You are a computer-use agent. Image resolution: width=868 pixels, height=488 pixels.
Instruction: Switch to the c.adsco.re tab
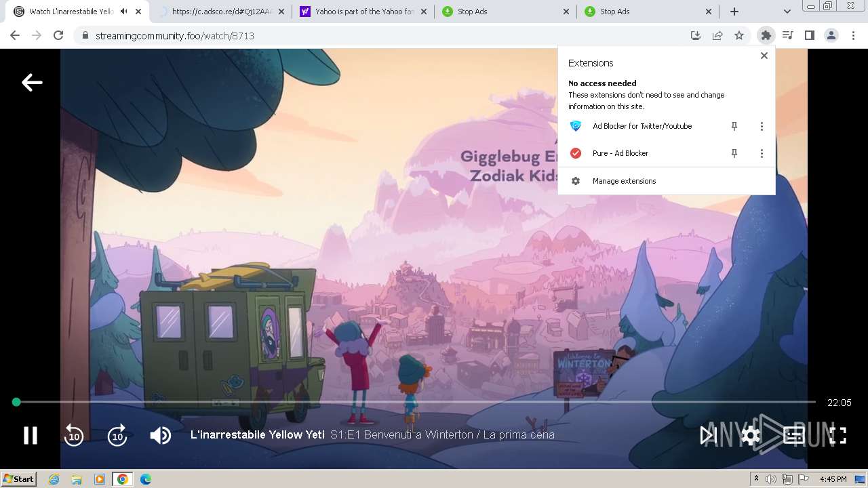click(221, 12)
